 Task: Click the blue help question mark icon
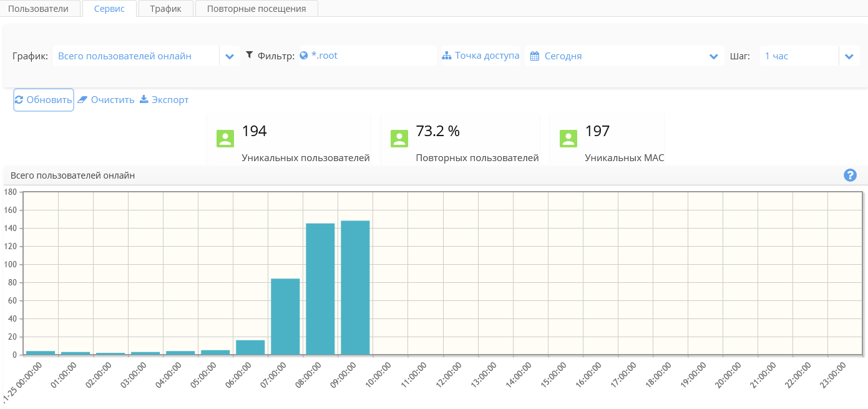849,175
